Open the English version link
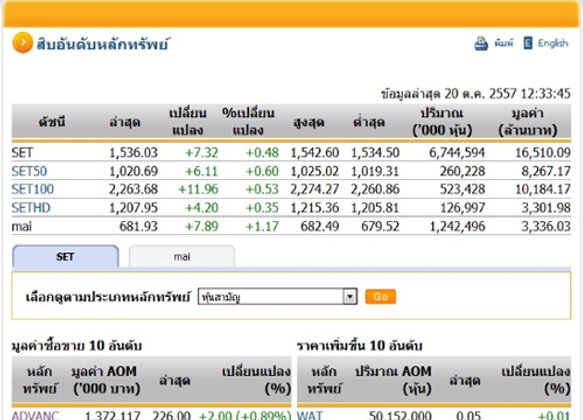The image size is (583, 420). pos(553,43)
